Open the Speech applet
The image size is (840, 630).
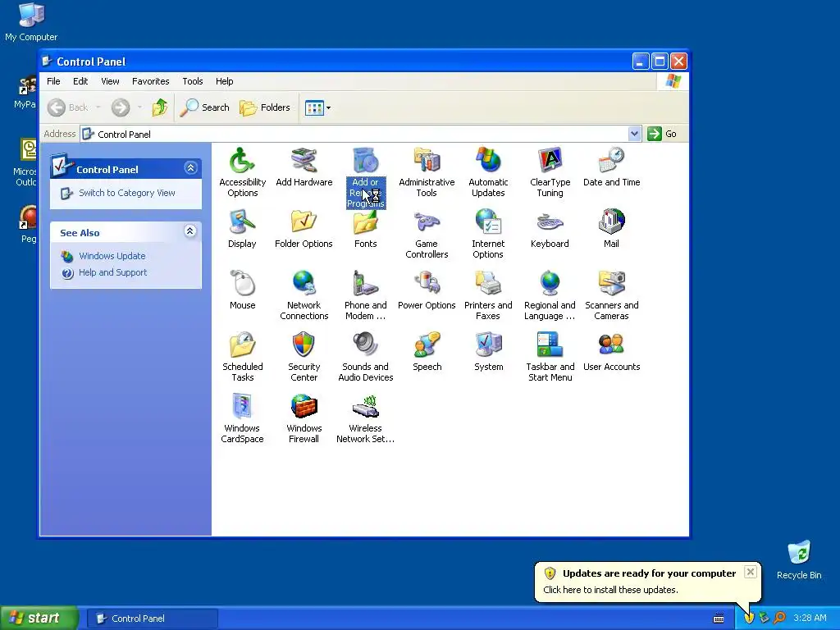[427, 352]
